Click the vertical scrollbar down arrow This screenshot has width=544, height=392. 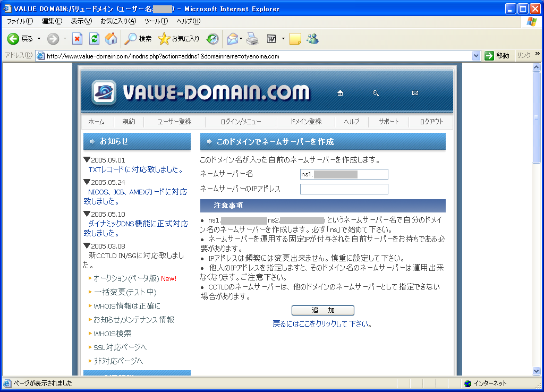(x=537, y=371)
